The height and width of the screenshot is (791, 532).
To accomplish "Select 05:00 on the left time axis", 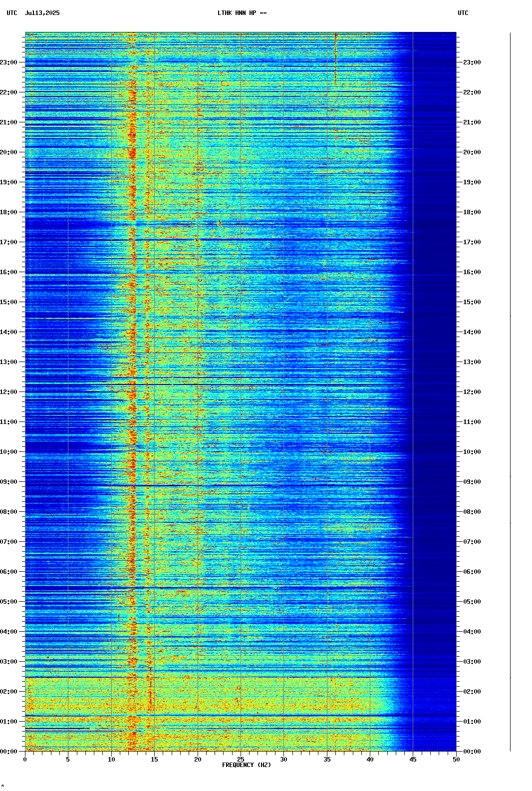I will [x=8, y=602].
